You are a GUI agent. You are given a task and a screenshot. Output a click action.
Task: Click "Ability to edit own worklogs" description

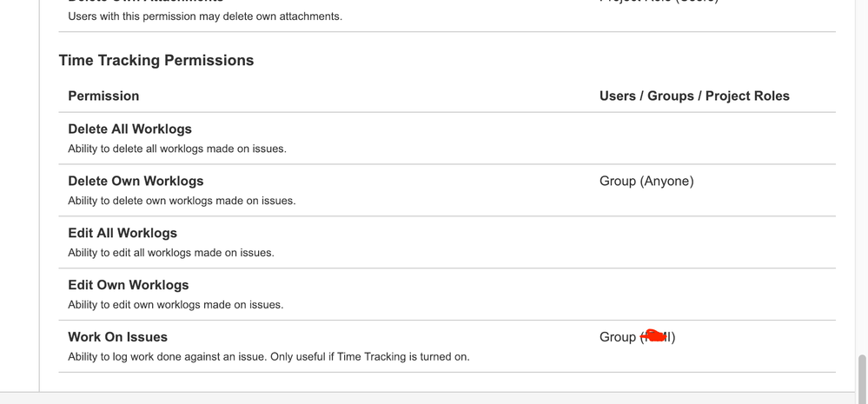pos(176,305)
